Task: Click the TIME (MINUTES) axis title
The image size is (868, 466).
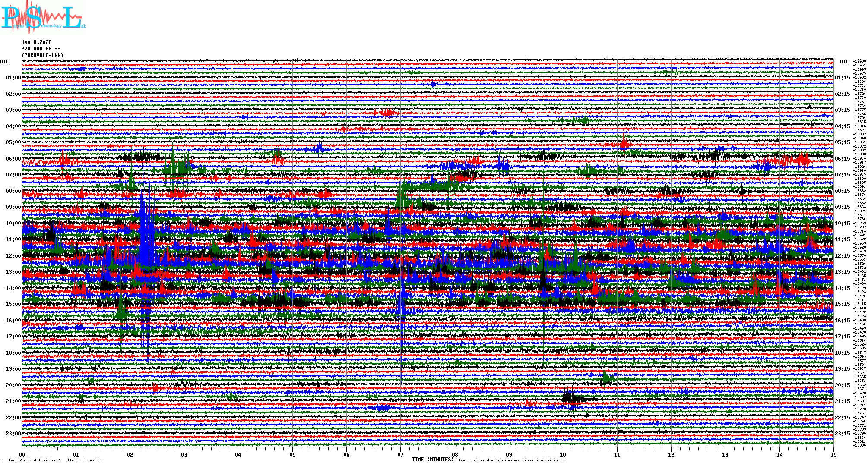Action: click(433, 460)
